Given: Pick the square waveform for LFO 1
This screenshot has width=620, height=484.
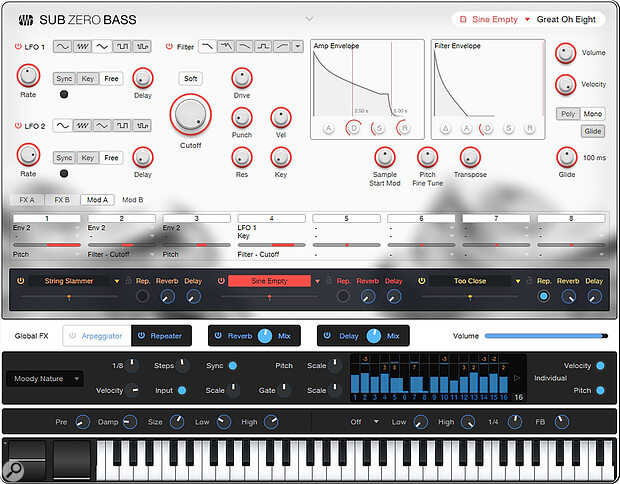Looking at the screenshot, I should (122, 47).
